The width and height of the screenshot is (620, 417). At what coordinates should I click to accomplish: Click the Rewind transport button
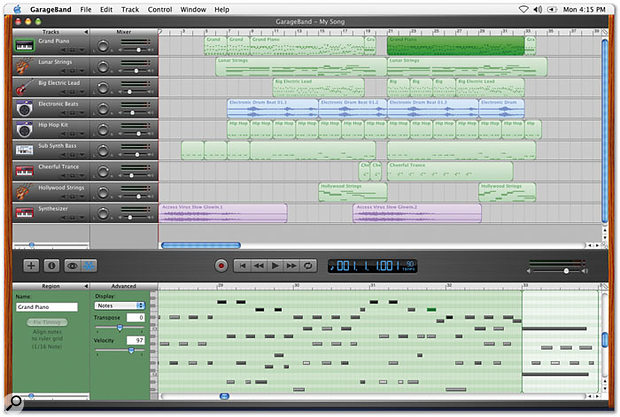(x=259, y=266)
